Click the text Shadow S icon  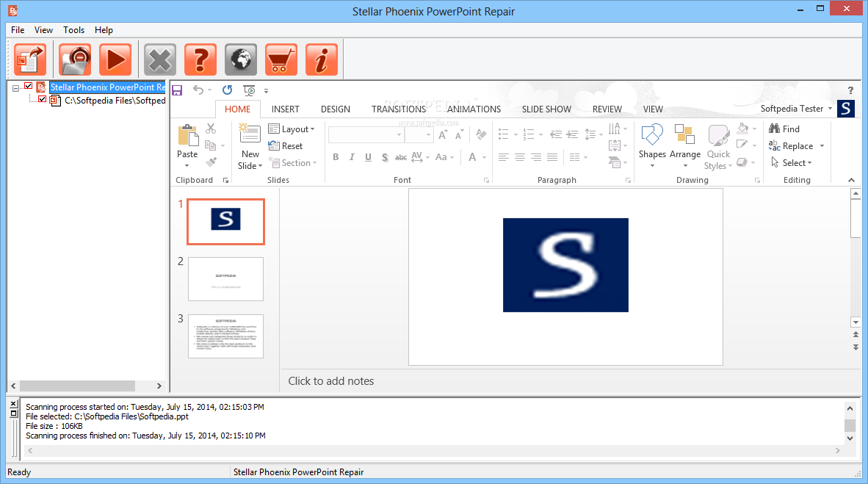pos(385,157)
